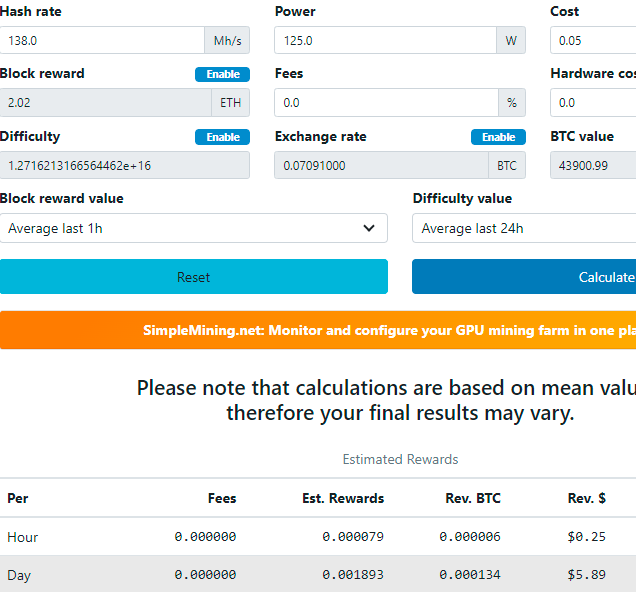
Task: Click the Hash rate input field
Action: [102, 41]
